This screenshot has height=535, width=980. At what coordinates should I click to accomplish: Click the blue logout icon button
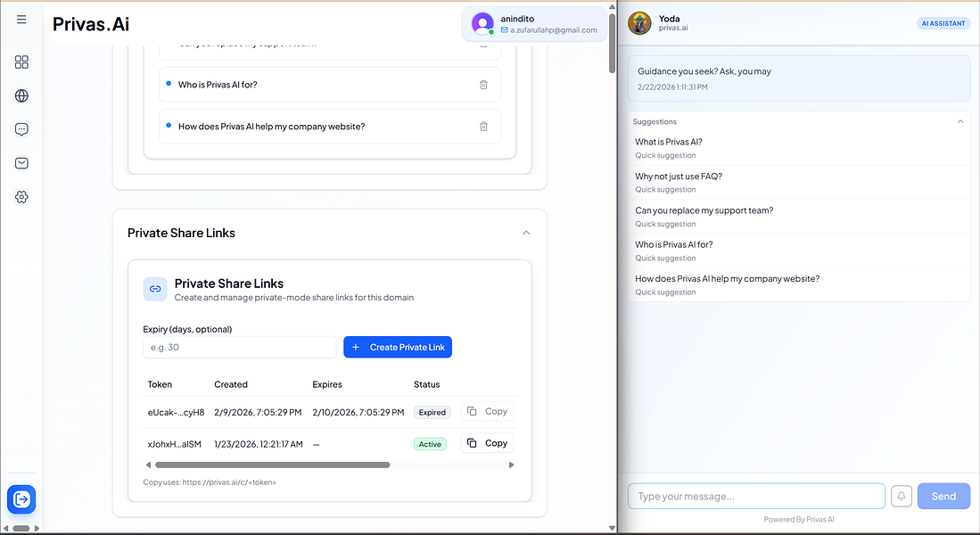click(21, 498)
